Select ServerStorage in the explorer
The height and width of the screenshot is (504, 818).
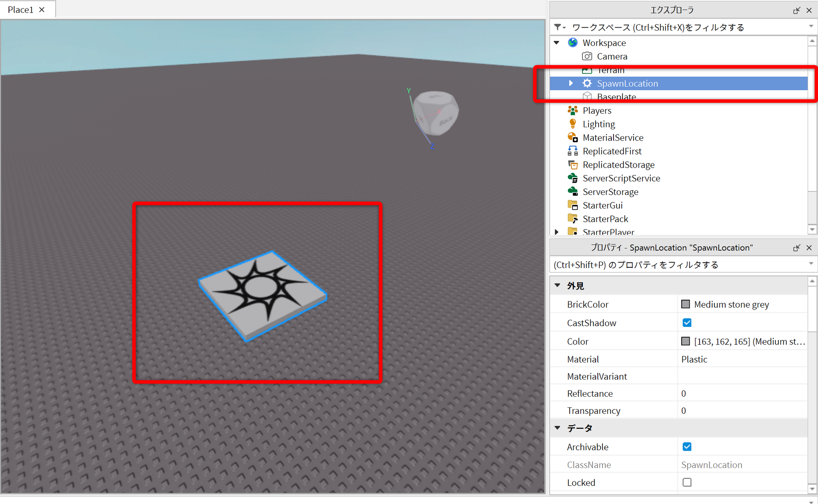(610, 192)
